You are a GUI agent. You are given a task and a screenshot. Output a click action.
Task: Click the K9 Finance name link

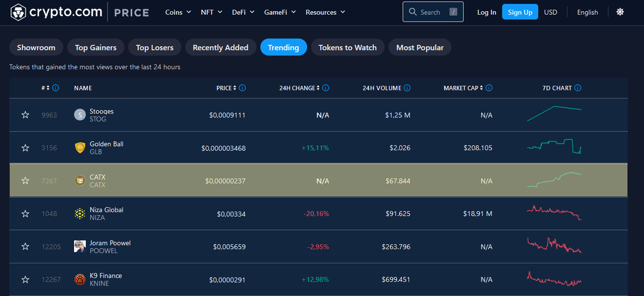click(x=106, y=276)
